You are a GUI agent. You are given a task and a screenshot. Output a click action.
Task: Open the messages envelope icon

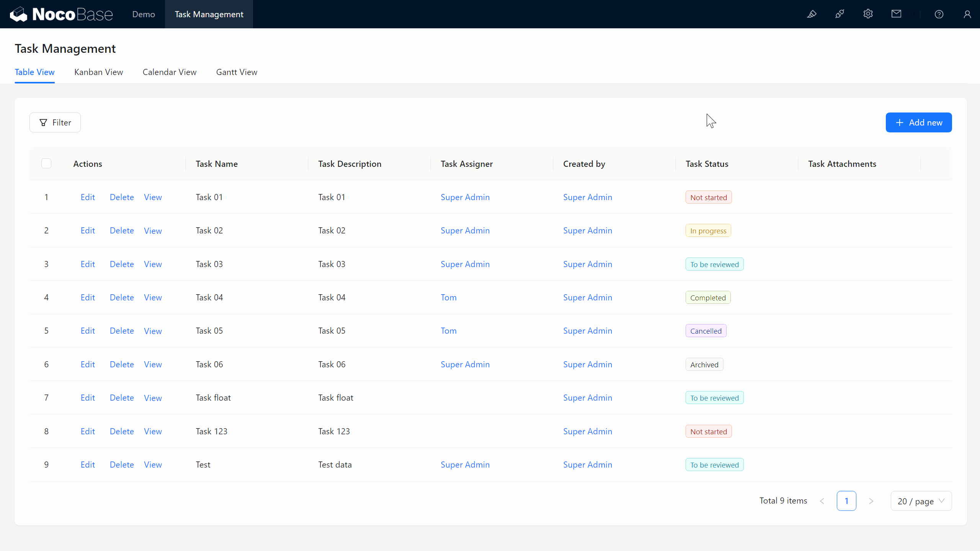pos(896,14)
